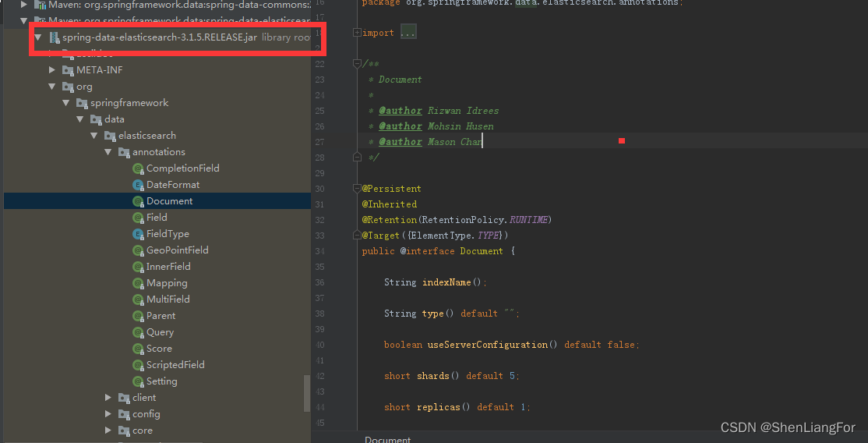Image resolution: width=868 pixels, height=443 pixels.
Task: Click the Document breadcrumb at editor bottom
Action: 387,439
